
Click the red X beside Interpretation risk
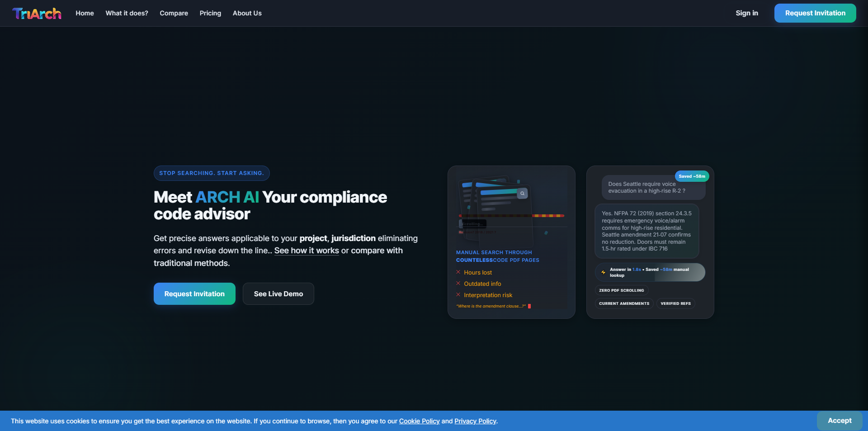pyautogui.click(x=458, y=295)
